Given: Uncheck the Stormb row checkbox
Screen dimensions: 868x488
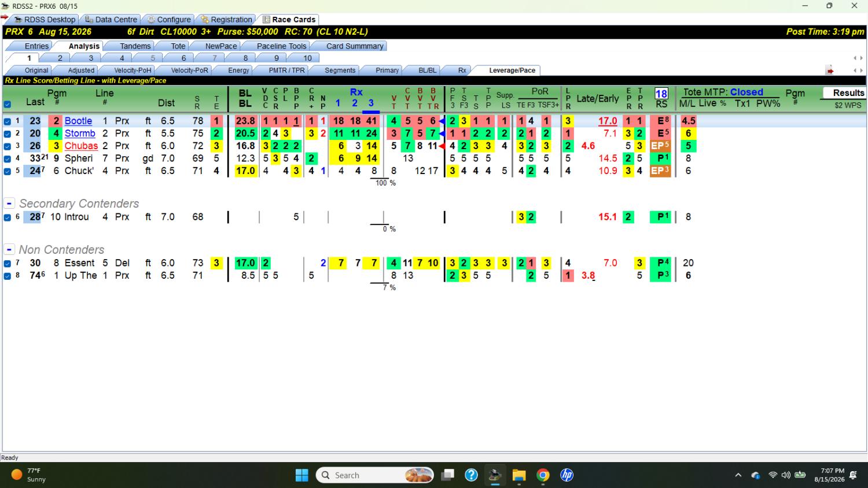Looking at the screenshot, I should (8, 134).
